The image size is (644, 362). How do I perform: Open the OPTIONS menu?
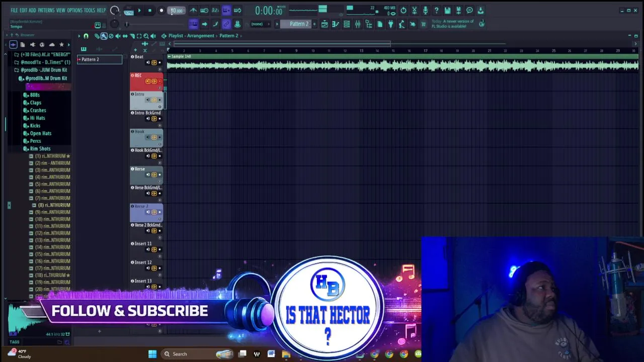pos(74,10)
